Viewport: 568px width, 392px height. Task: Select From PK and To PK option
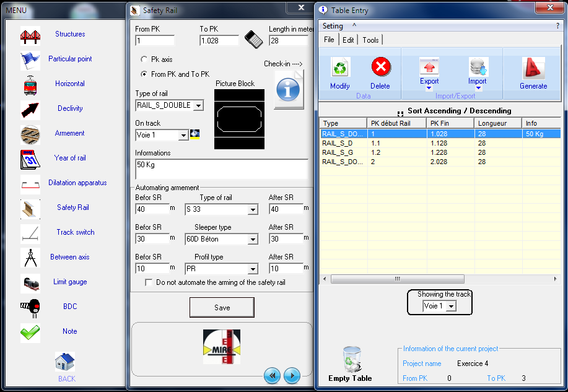click(144, 74)
